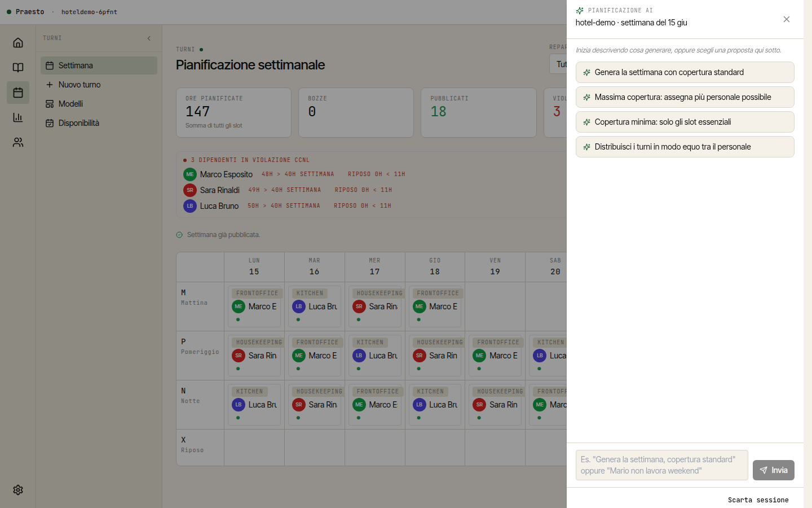
Task: Click the green check icon by Settimana già pubblicata
Action: [179, 235]
